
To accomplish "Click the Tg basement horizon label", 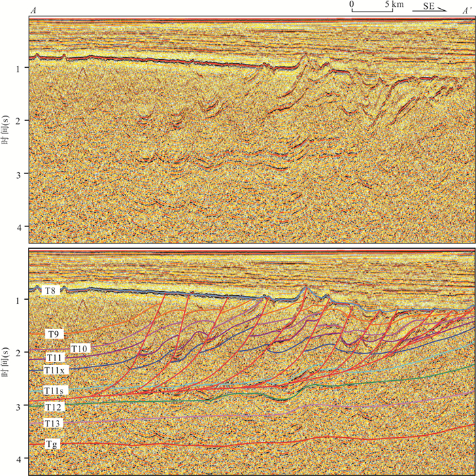I will click(x=51, y=444).
